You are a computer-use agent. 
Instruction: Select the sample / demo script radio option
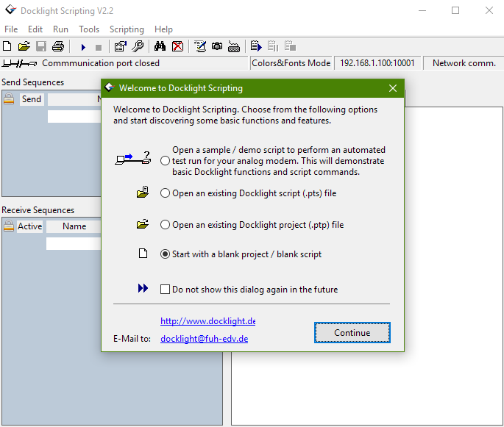pos(165,160)
